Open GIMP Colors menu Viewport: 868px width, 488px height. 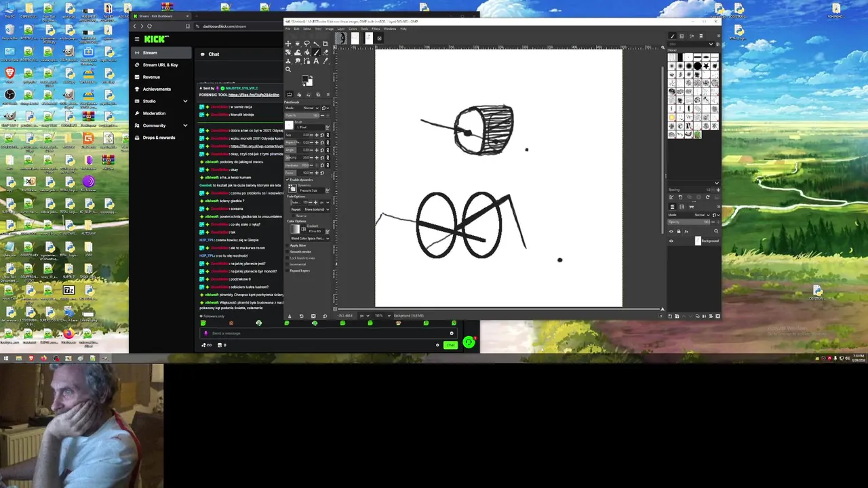pyautogui.click(x=353, y=28)
